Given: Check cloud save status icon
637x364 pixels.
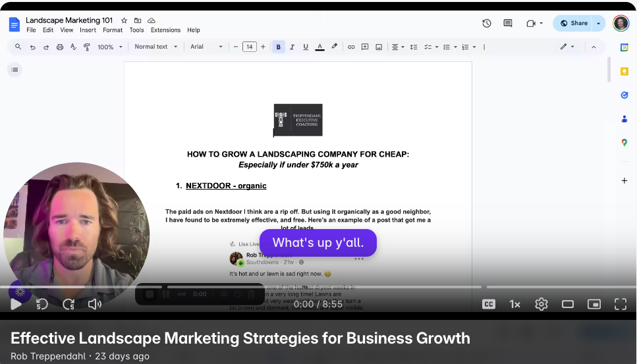Looking at the screenshot, I should [x=151, y=20].
